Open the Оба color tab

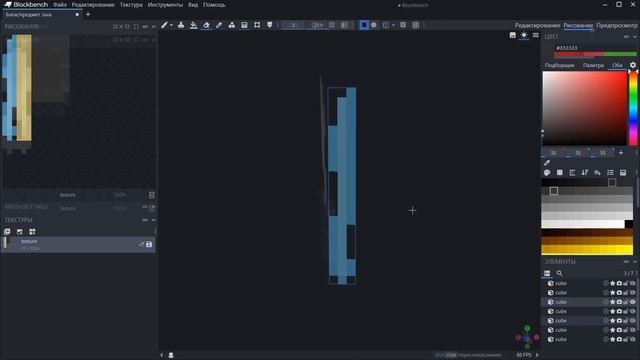(x=617, y=65)
